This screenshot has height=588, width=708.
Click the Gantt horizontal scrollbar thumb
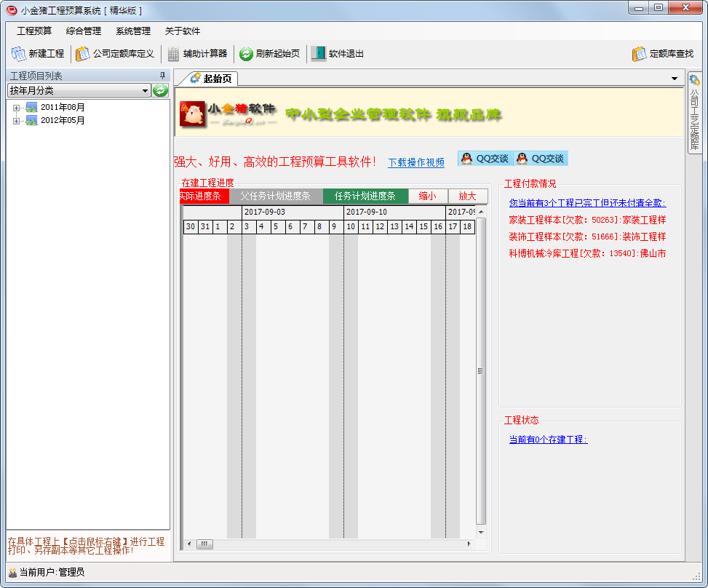[204, 544]
